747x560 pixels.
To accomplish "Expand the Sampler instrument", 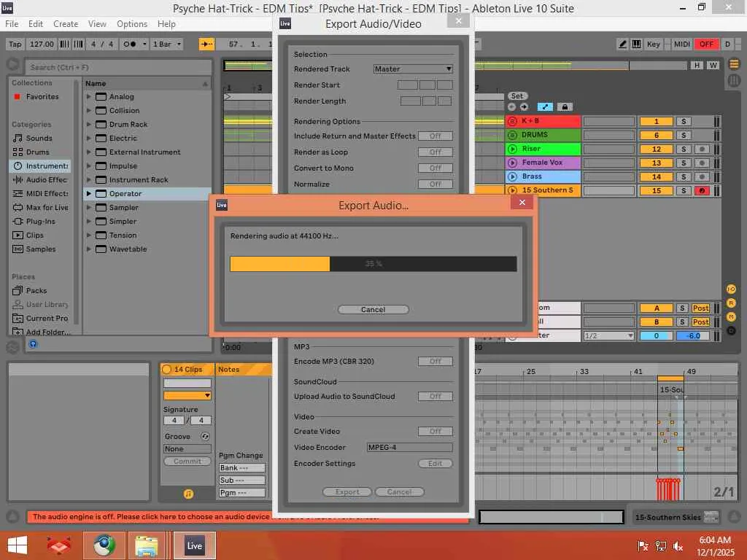I will 88,207.
